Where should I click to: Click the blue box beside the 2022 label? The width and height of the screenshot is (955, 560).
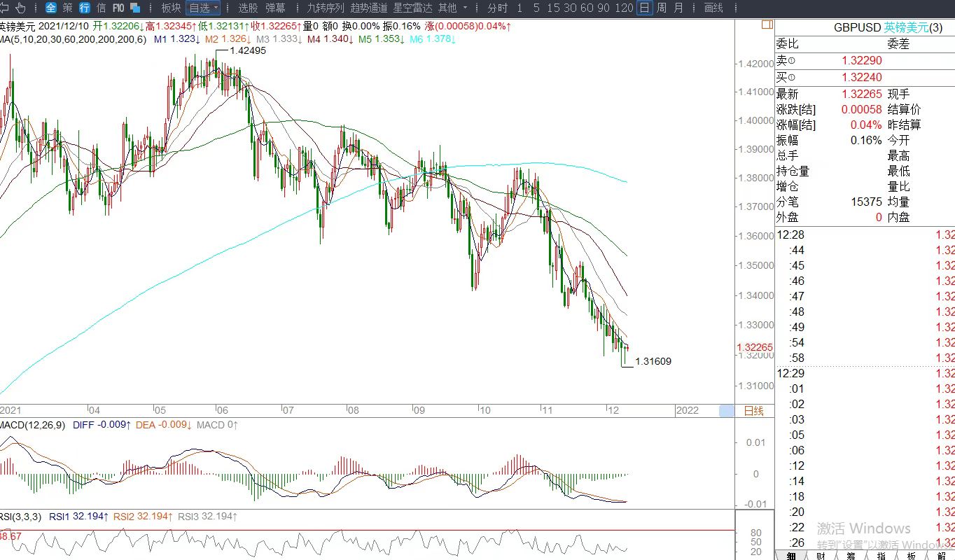(727, 411)
